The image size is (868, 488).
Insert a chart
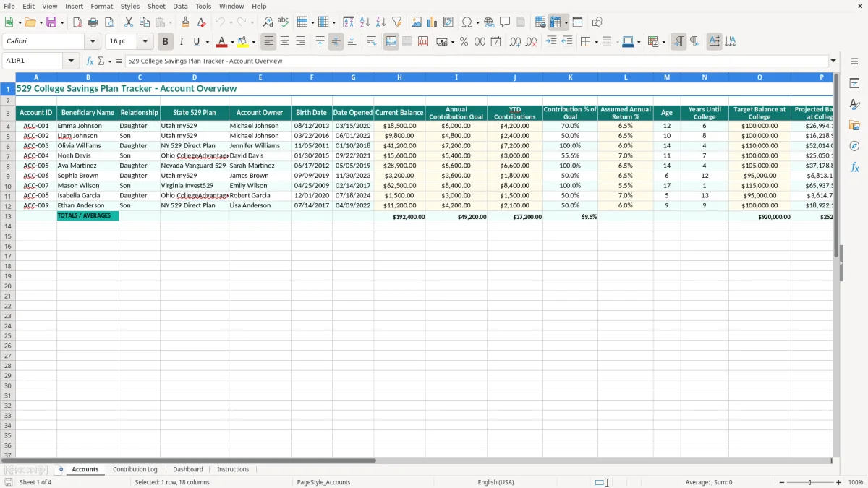click(433, 22)
